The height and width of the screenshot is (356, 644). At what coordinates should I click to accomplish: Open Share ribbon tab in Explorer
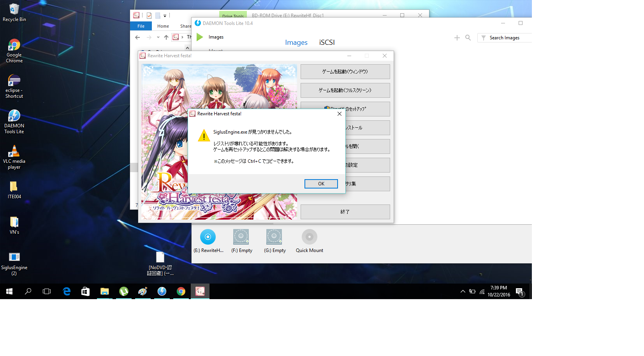(186, 26)
